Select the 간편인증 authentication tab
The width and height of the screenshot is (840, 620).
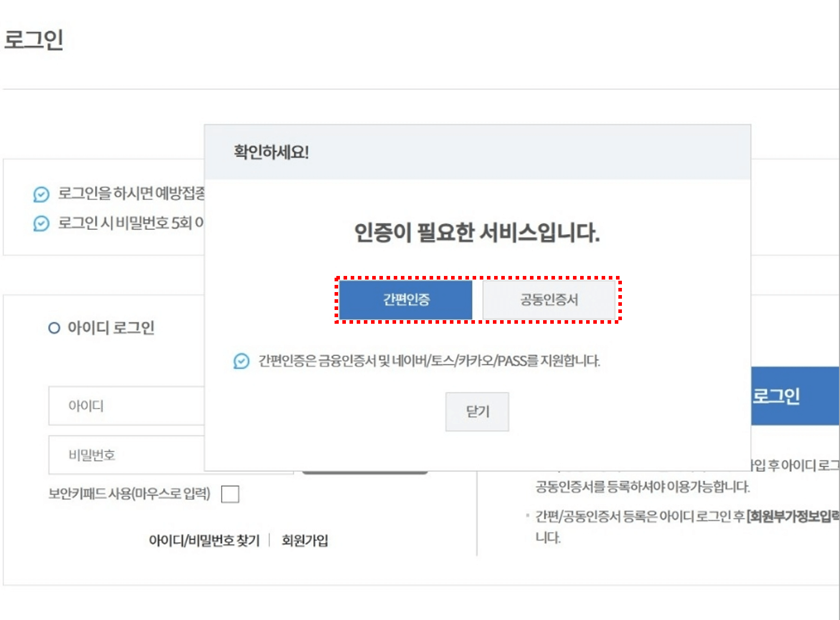point(406,300)
